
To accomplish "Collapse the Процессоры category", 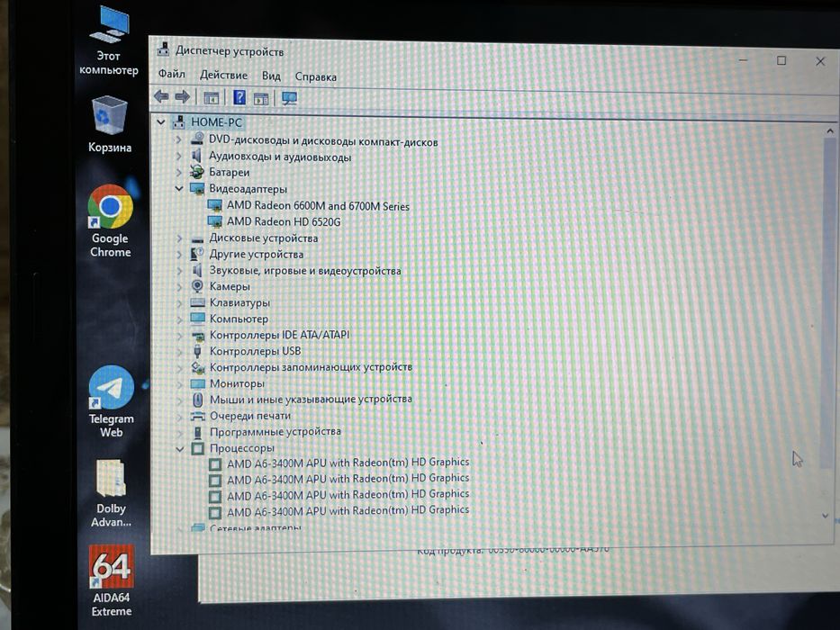I will tap(180, 449).
